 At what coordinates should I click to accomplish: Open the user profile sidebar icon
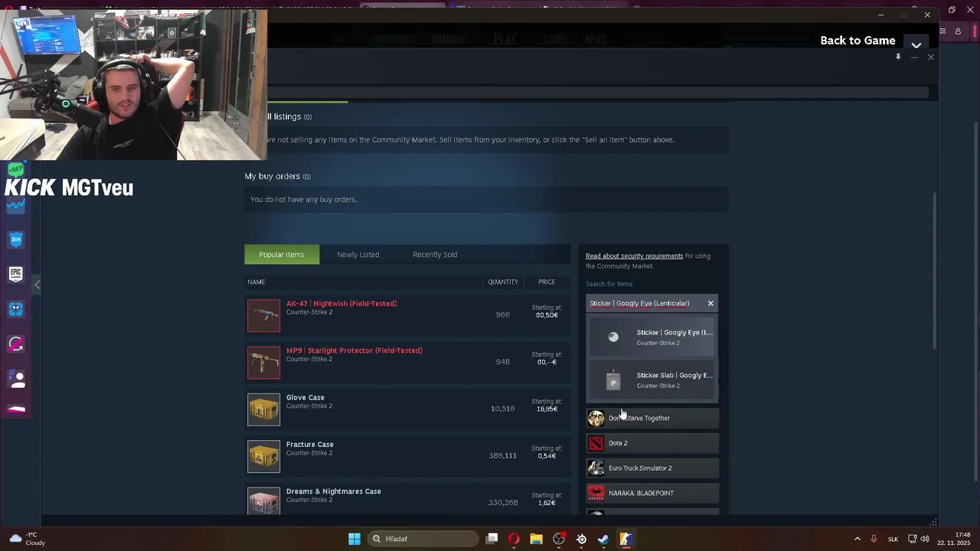tap(16, 379)
